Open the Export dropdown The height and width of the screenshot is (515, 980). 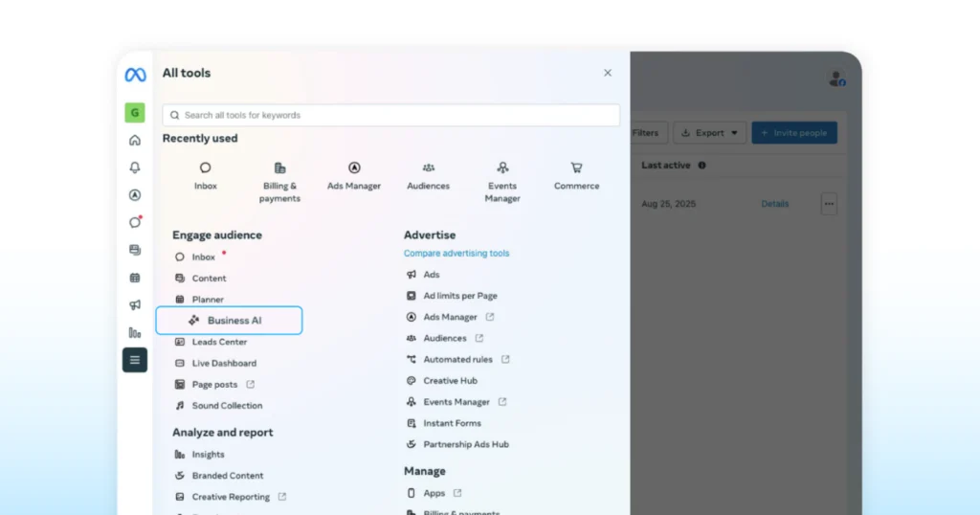(709, 132)
